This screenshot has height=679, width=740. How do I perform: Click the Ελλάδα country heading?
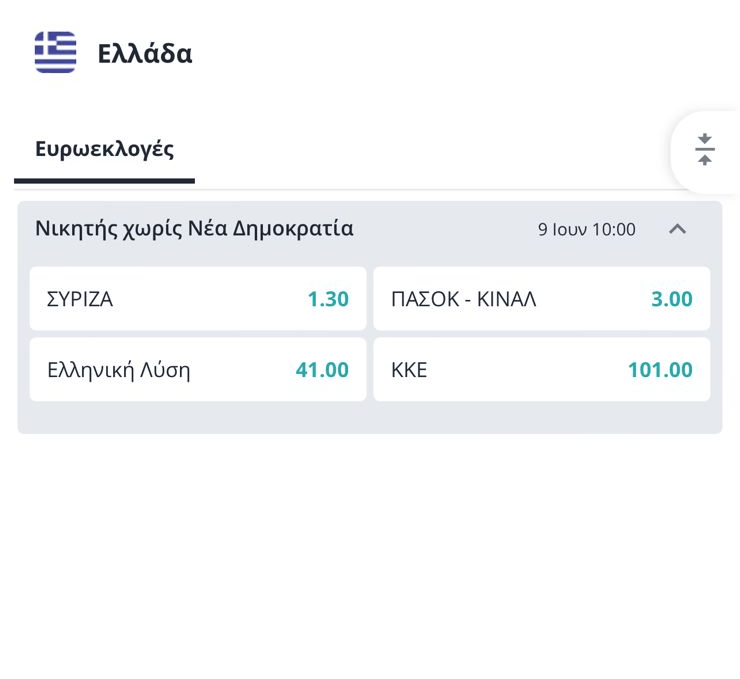click(145, 53)
